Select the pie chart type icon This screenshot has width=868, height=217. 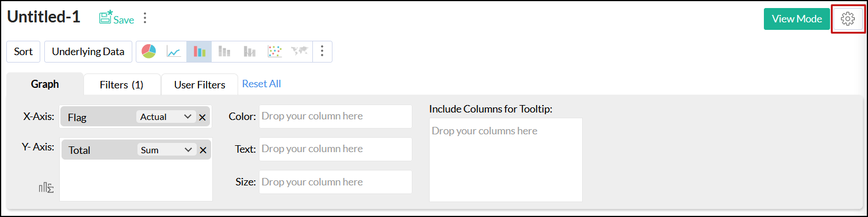pyautogui.click(x=149, y=52)
